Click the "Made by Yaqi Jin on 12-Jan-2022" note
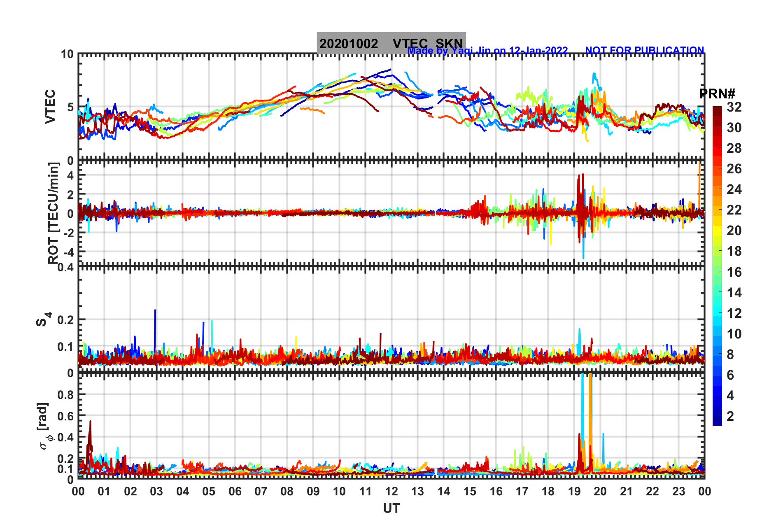783x532 pixels. pos(487,51)
